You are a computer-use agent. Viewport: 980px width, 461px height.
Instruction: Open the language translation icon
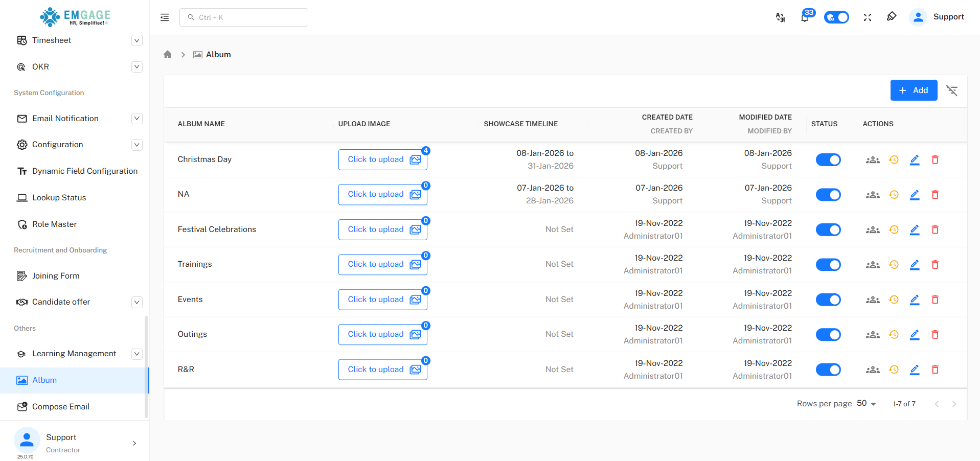point(780,17)
